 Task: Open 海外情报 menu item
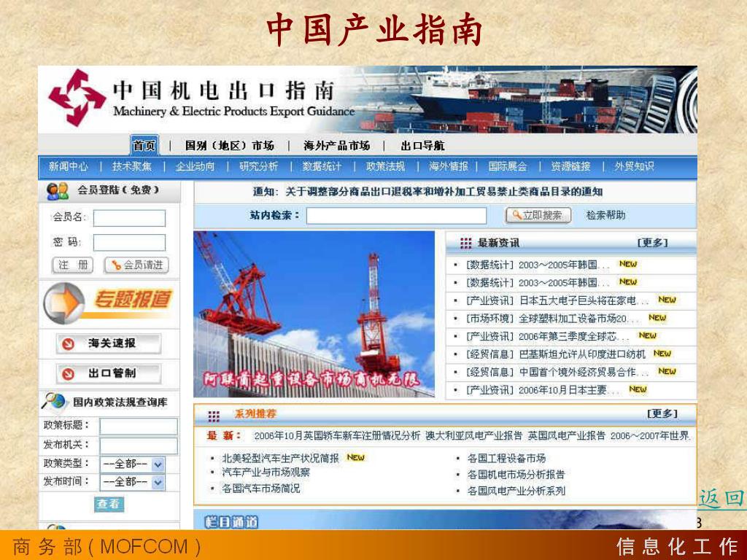point(449,167)
